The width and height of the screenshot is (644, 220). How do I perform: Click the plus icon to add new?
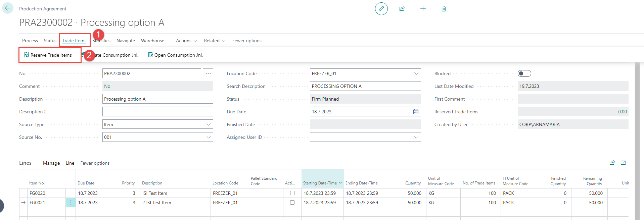[x=423, y=9]
